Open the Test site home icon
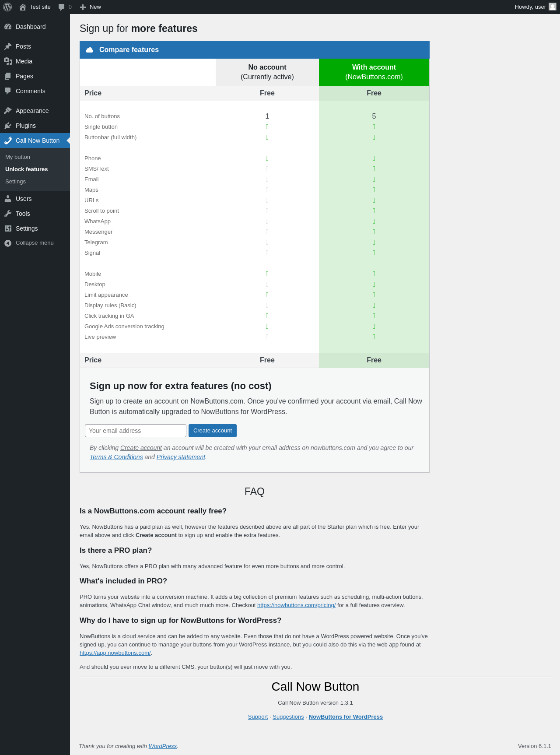This screenshot has width=560, height=755. coord(23,7)
